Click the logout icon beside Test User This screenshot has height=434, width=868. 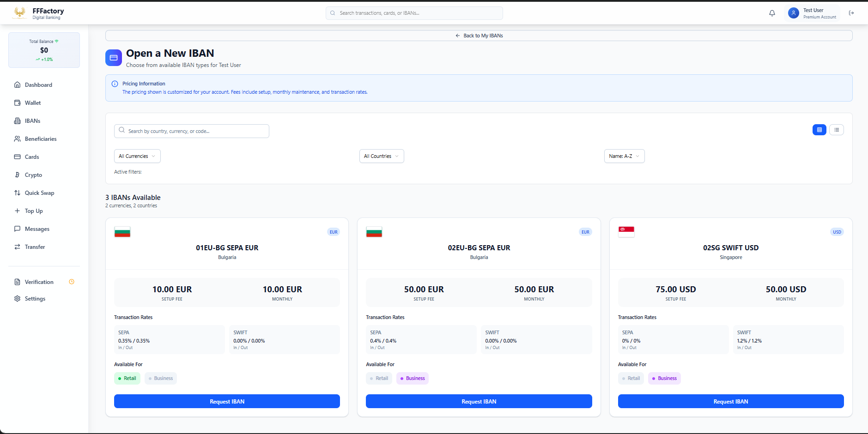tap(851, 13)
